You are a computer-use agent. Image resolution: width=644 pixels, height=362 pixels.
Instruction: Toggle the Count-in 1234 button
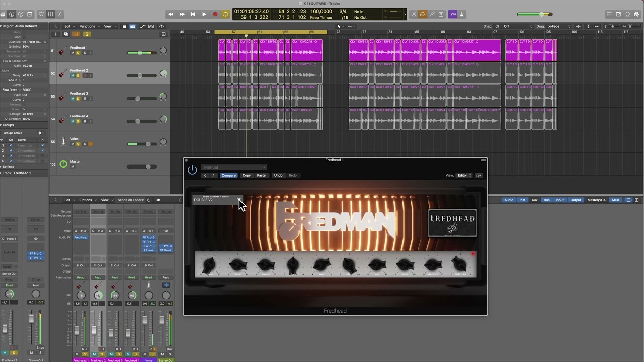(x=452, y=14)
